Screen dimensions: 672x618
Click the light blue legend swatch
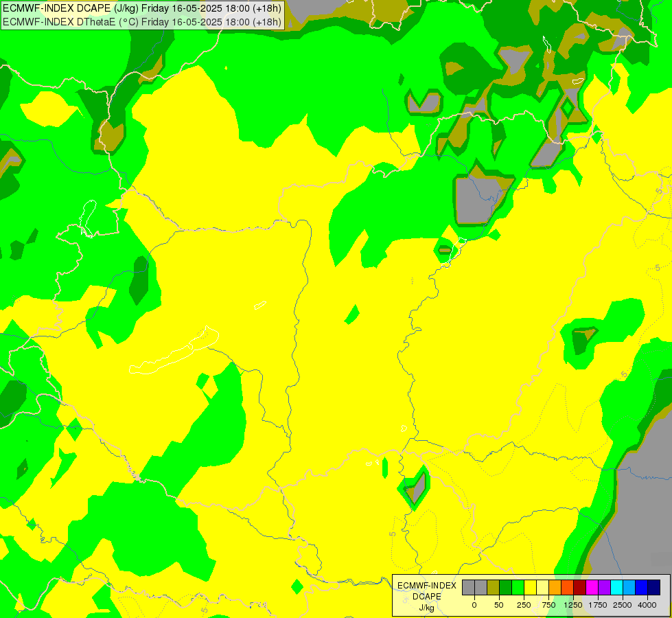click(x=629, y=588)
